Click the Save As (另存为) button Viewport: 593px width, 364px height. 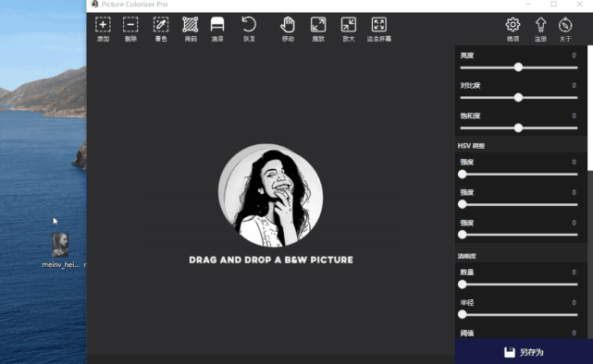coord(524,352)
